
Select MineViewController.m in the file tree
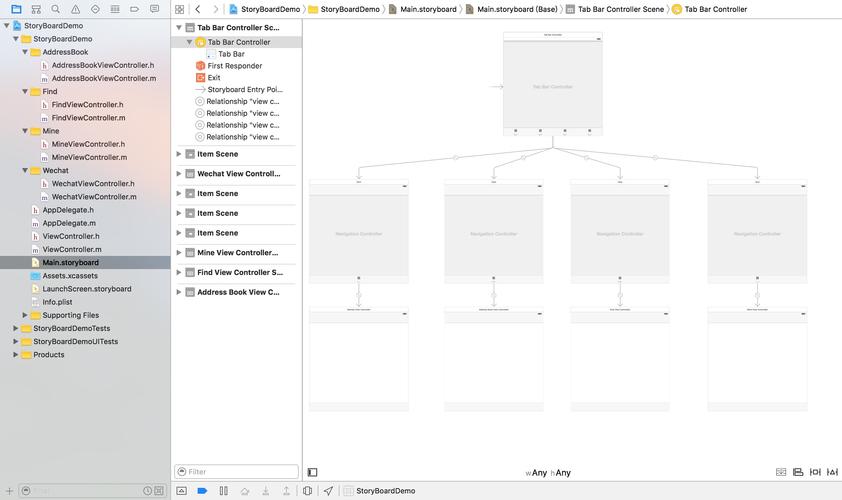click(89, 157)
